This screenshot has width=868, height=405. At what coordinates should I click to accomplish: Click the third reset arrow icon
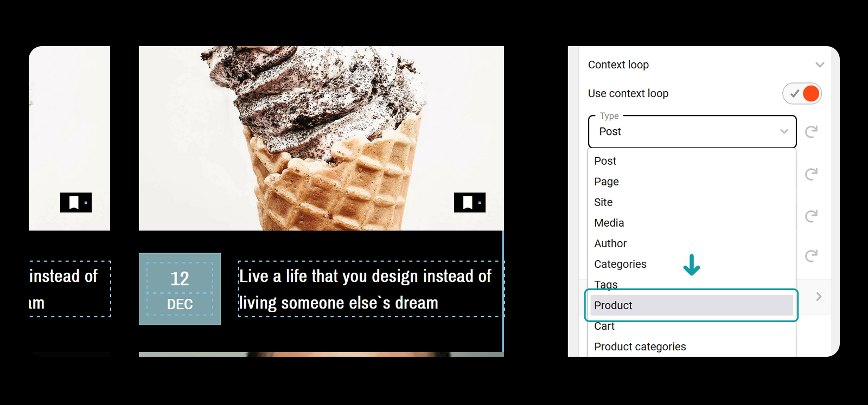pyautogui.click(x=811, y=216)
